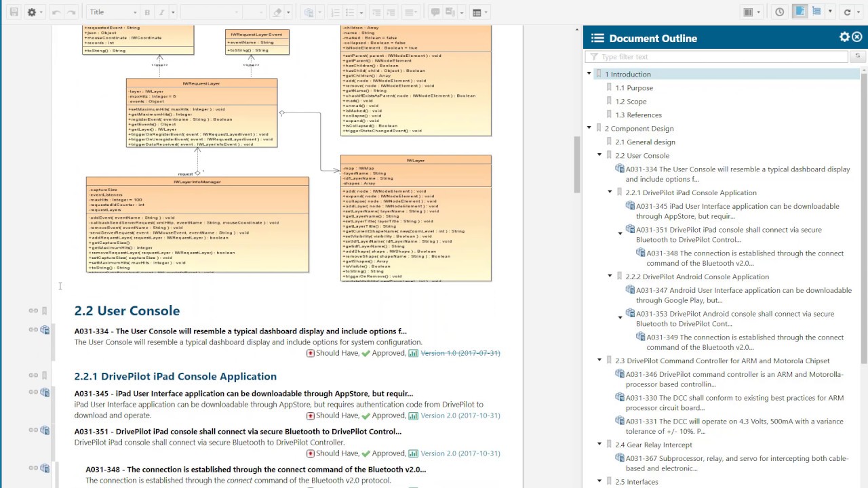868x488 pixels.
Task: Open the empty font family dropdown
Action: pyautogui.click(x=211, y=12)
